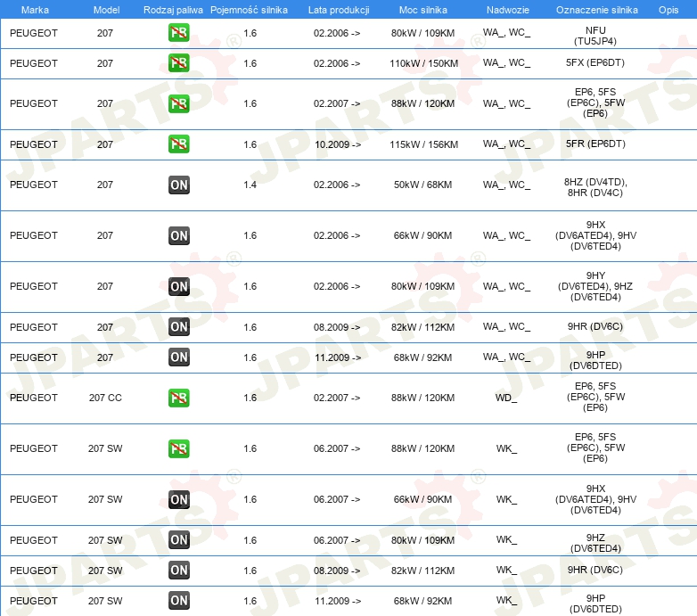Select the 207 CC model cell

105,398
